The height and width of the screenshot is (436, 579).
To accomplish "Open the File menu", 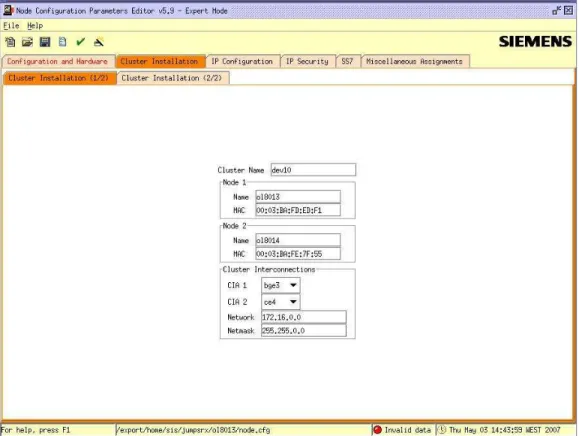I will pos(11,26).
